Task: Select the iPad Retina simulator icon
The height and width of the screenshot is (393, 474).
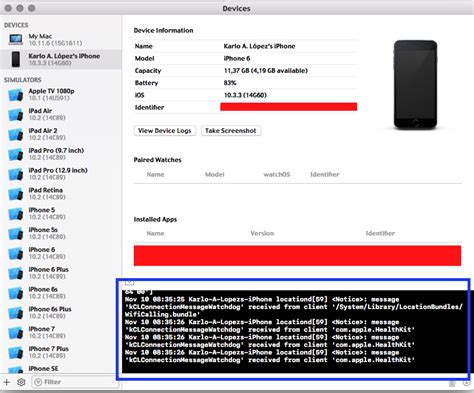Action: (16, 194)
